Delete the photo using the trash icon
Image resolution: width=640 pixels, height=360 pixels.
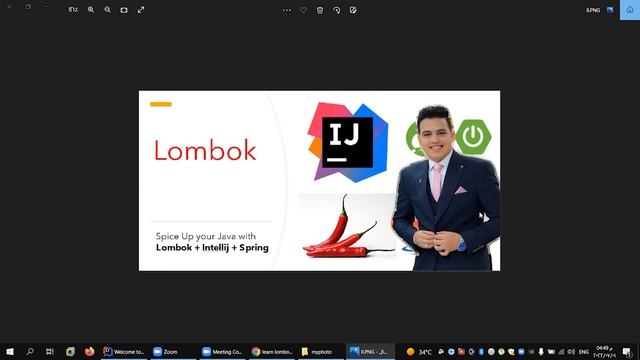coord(320,10)
